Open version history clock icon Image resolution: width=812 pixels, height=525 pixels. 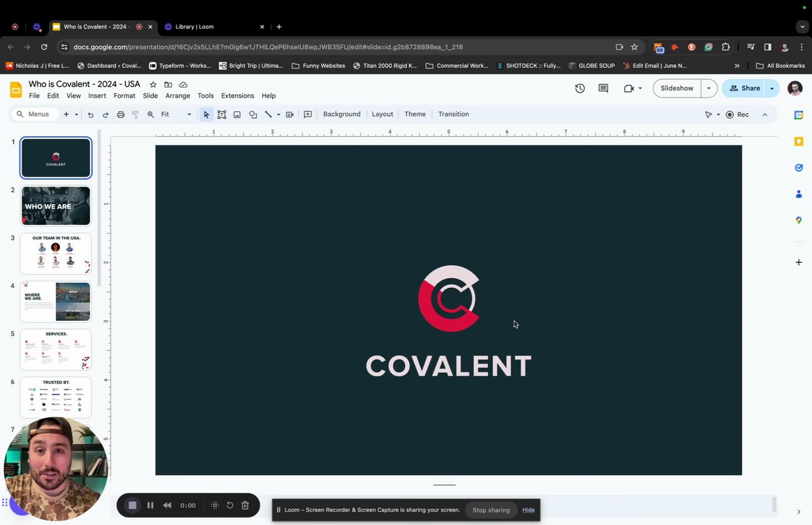580,89
